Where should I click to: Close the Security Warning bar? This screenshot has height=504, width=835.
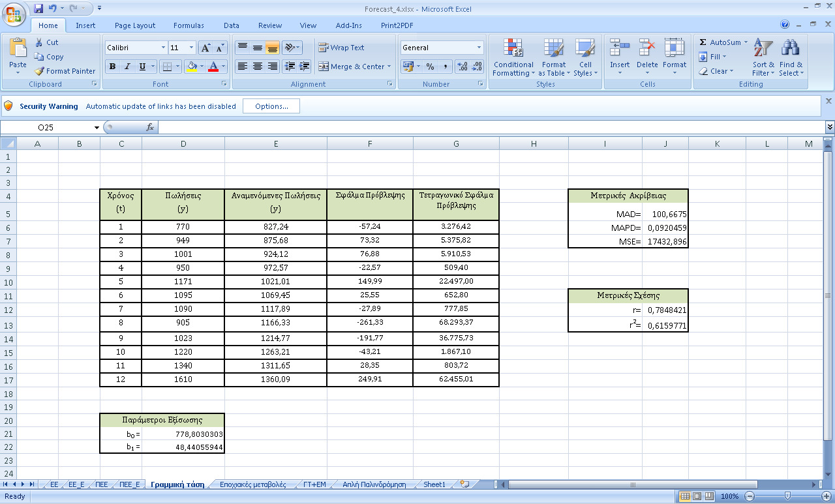coord(828,101)
